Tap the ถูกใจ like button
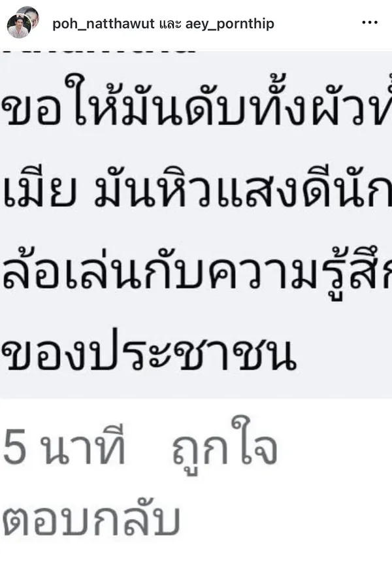The image size is (392, 562). [x=225, y=445]
